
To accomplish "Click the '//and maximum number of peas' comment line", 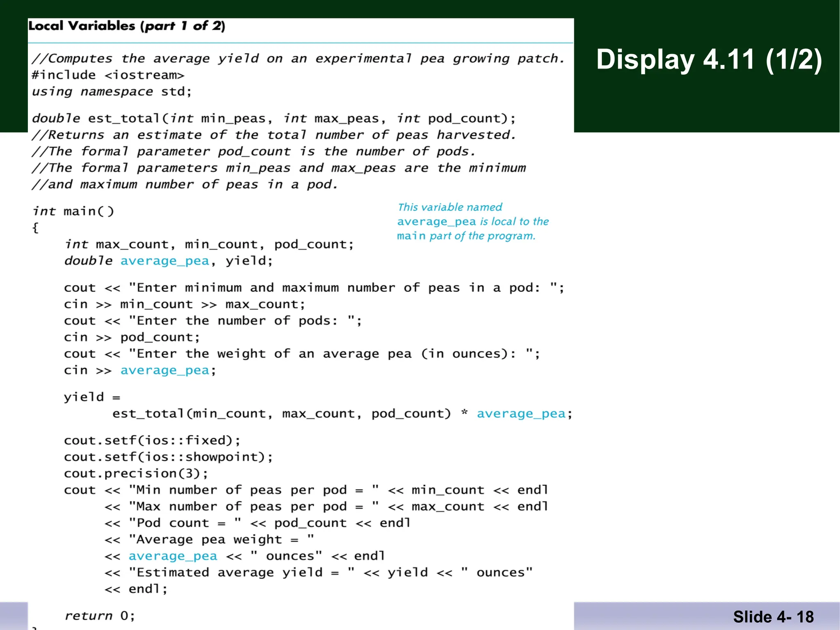I will [185, 185].
